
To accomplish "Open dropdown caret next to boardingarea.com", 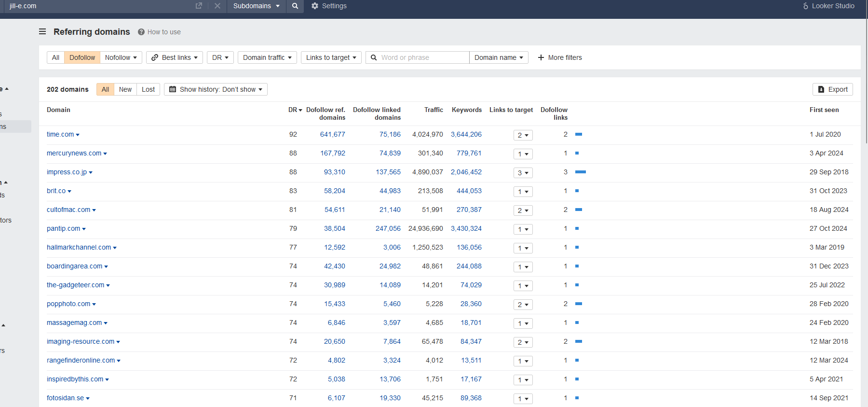I will [x=106, y=267].
